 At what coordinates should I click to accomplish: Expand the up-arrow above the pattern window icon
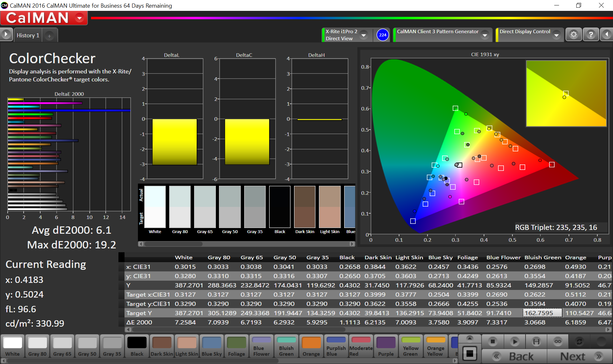point(469,338)
